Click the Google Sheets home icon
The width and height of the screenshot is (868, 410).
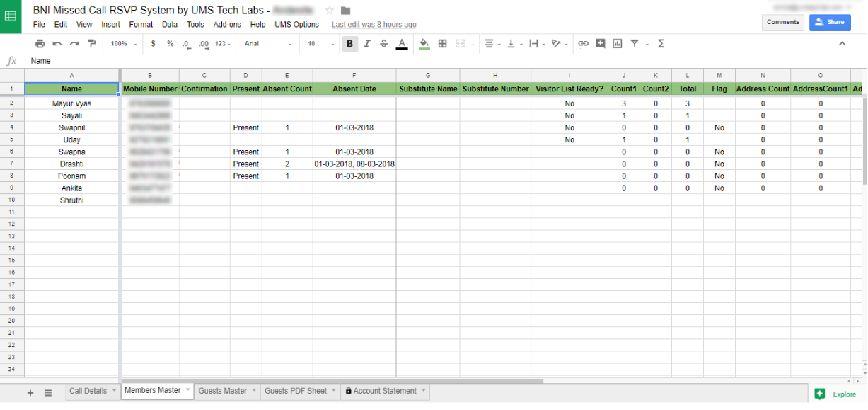click(11, 16)
